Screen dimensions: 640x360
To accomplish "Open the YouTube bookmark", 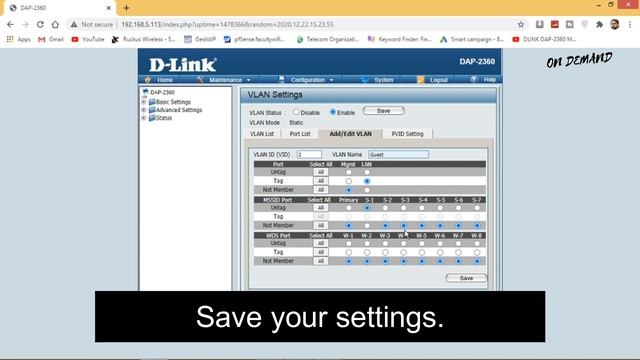I will 87,39.
